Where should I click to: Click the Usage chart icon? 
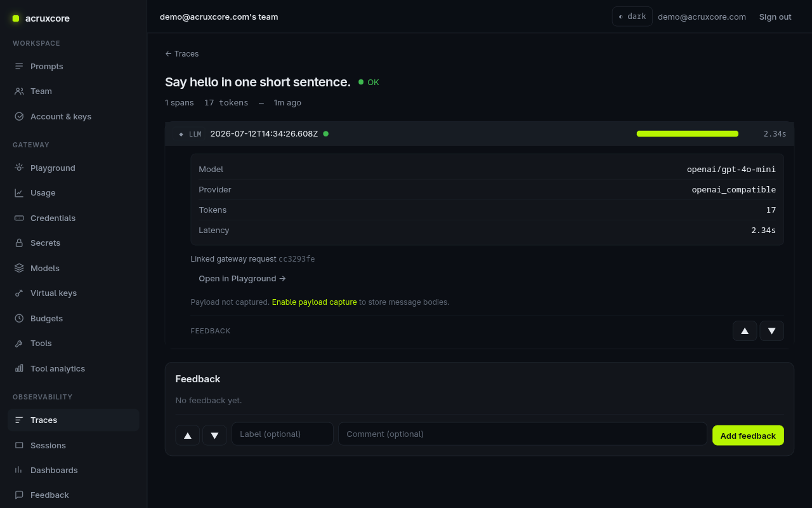click(x=19, y=192)
